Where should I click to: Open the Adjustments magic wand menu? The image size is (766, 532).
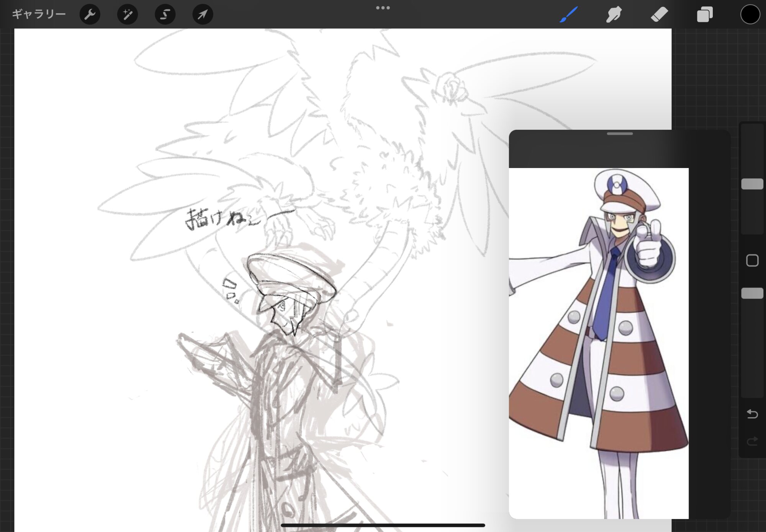click(127, 15)
